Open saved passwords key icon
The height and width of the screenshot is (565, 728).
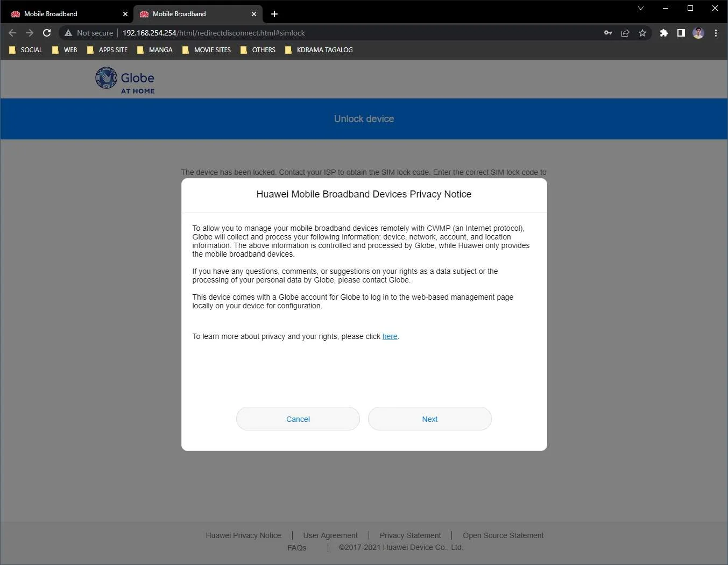click(608, 33)
